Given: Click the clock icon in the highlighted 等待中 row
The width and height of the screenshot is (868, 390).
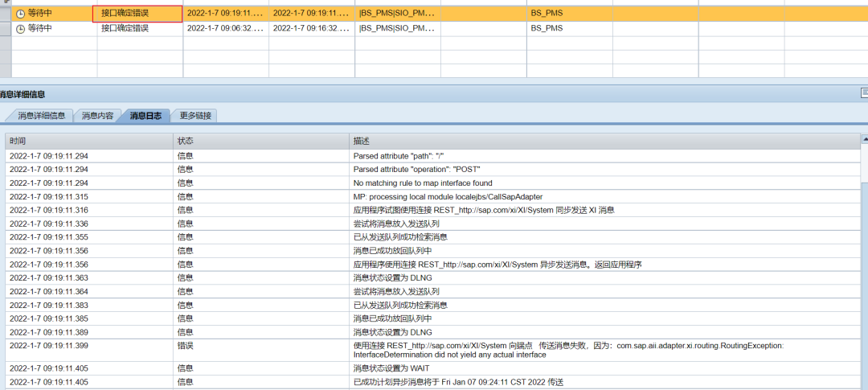Looking at the screenshot, I should (21, 14).
